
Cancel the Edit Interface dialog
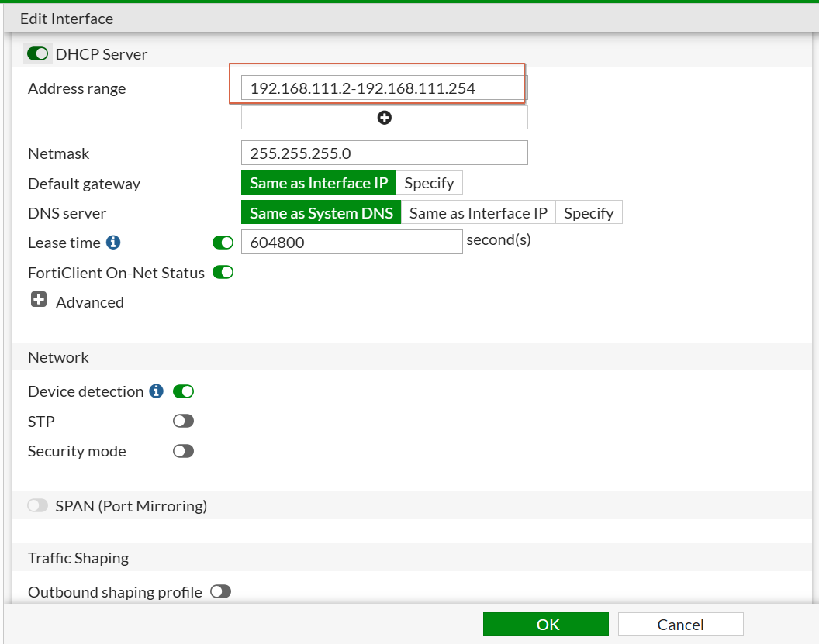681,624
